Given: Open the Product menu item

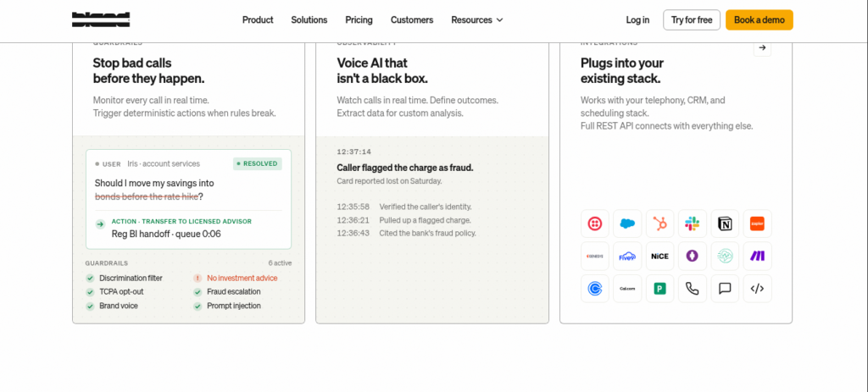Looking at the screenshot, I should 258,20.
